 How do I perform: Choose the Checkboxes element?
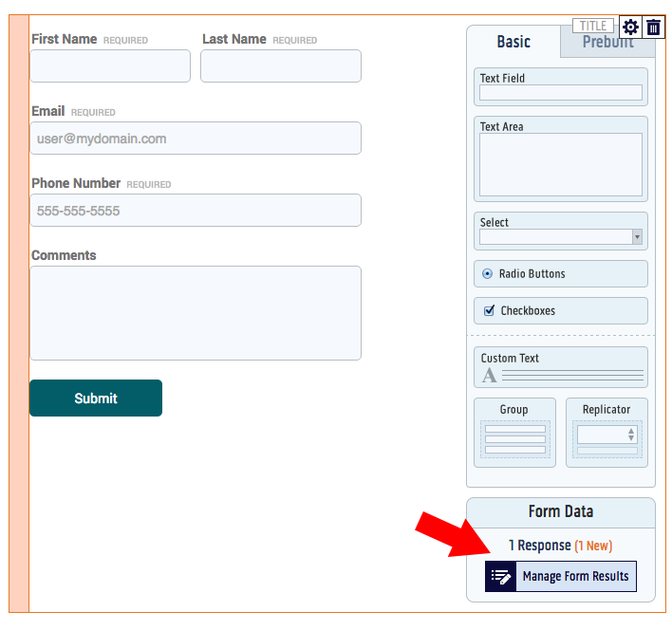[x=561, y=311]
